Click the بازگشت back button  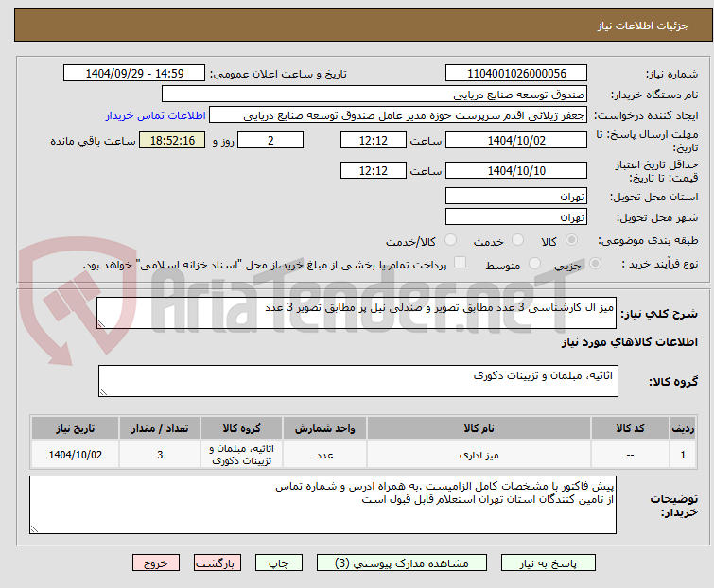point(218,563)
